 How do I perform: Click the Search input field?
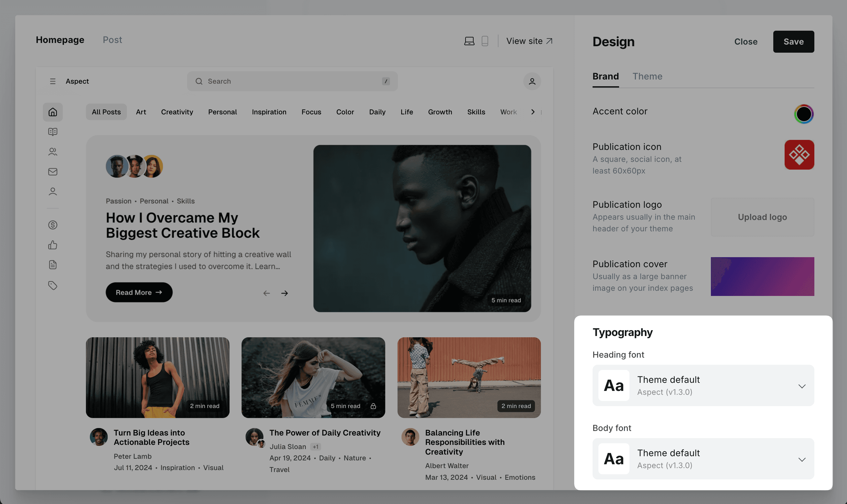point(292,80)
